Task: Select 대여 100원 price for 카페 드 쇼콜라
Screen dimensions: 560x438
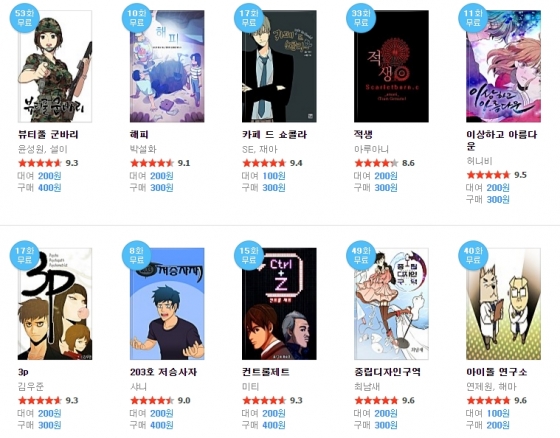Action: [264, 176]
